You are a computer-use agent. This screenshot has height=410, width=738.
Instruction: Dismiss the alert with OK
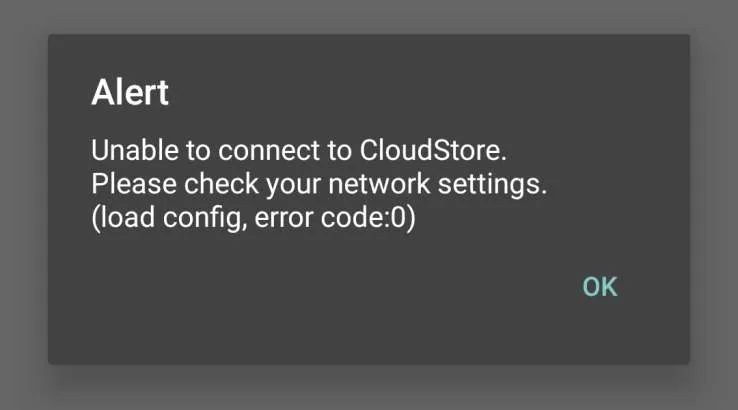tap(600, 287)
